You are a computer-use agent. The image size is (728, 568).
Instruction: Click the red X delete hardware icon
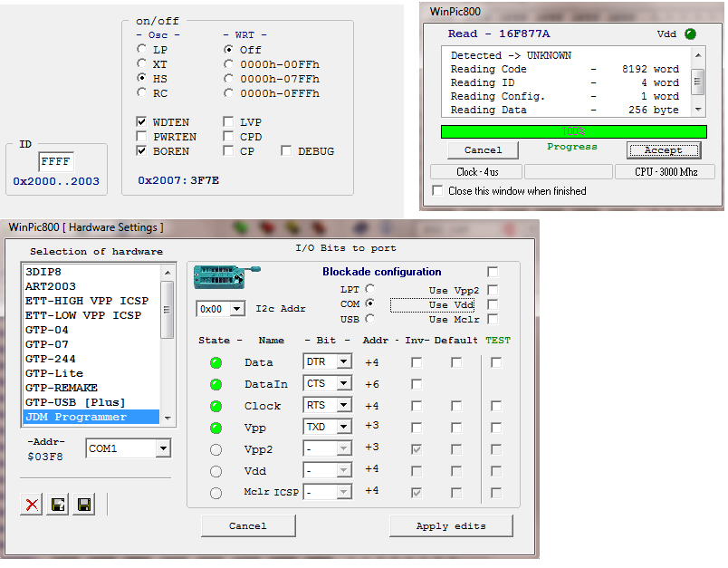32,505
